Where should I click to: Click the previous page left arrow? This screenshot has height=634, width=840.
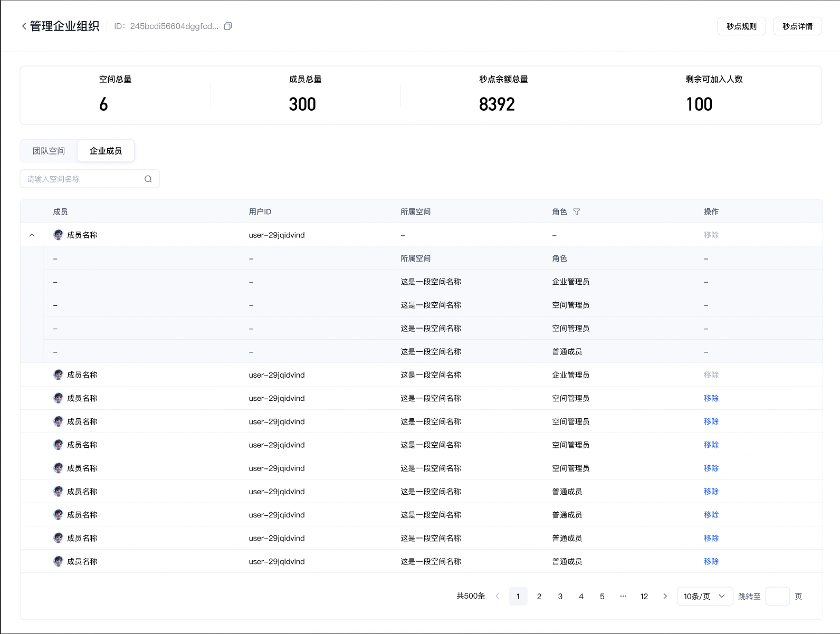click(498, 596)
